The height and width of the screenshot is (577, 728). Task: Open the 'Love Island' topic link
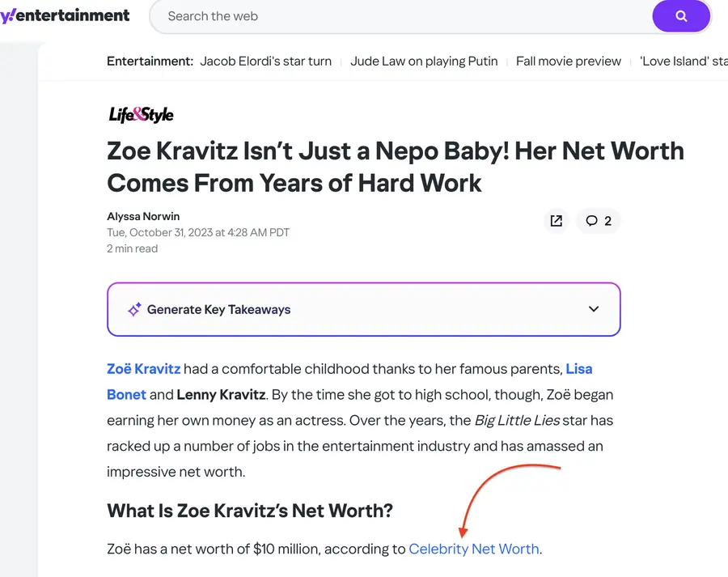[684, 62]
